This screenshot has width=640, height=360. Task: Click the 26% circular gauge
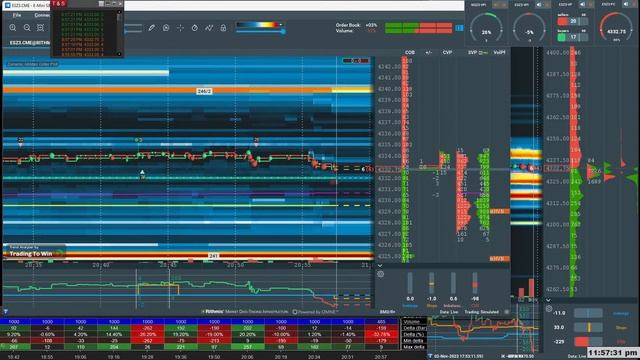click(x=486, y=29)
